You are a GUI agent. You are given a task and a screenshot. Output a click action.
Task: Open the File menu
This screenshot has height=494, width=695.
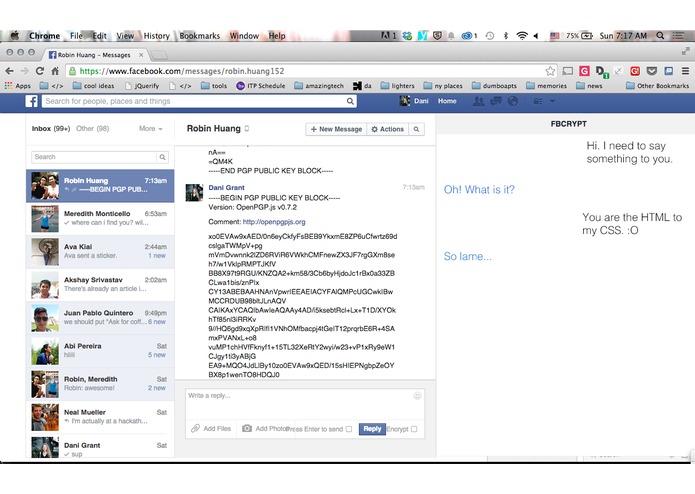point(76,36)
